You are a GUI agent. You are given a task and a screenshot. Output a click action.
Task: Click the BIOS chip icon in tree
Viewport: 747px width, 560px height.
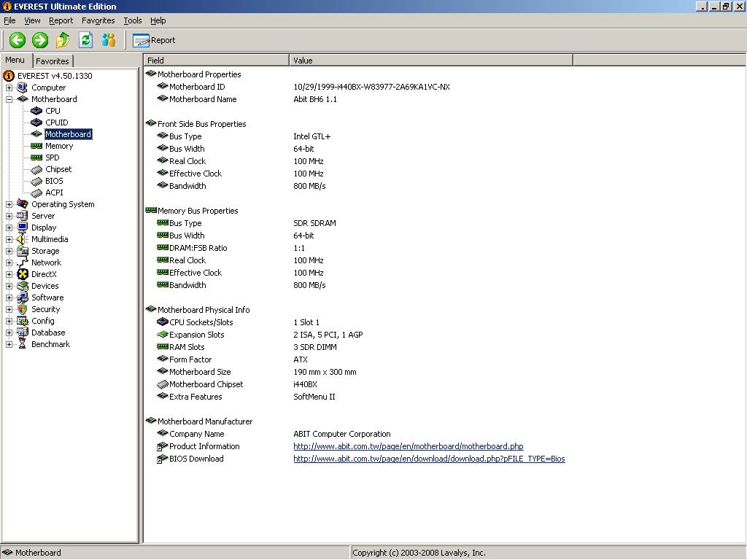click(36, 182)
